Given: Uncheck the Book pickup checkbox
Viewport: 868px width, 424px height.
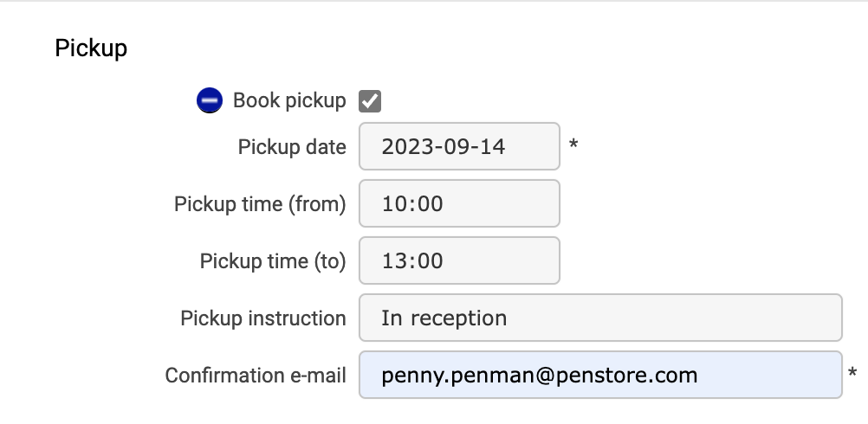Looking at the screenshot, I should click(370, 101).
